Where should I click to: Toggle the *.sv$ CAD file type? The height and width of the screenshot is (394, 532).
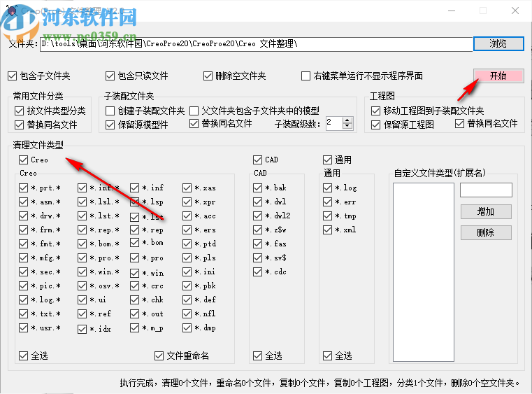(257, 258)
